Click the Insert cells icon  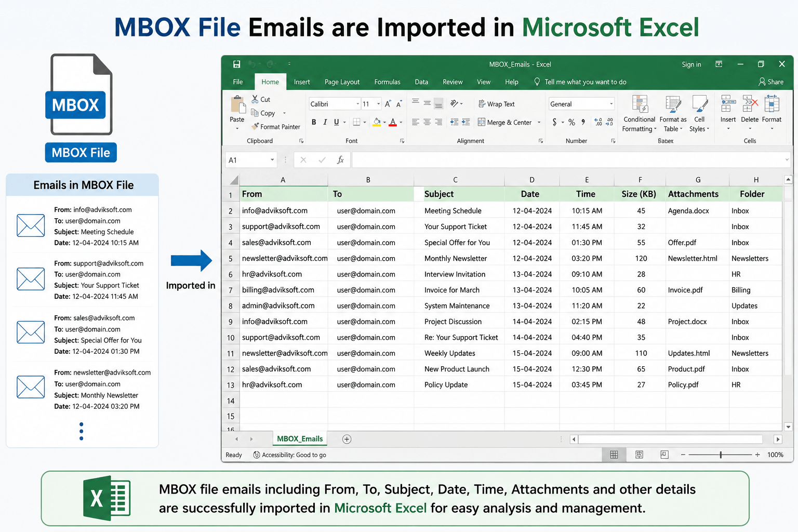point(727,104)
